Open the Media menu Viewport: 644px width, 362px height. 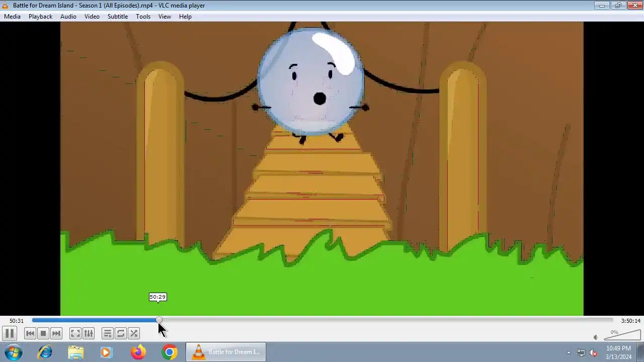[12, 17]
